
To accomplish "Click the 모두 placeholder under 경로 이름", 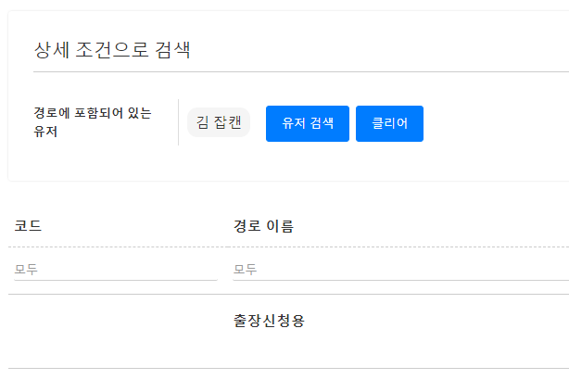I will point(246,270).
